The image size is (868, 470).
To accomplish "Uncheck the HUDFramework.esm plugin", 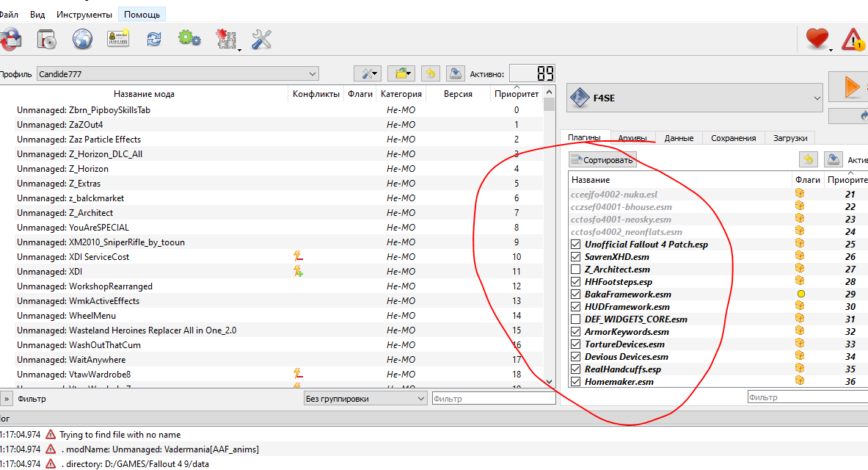I will coord(576,307).
